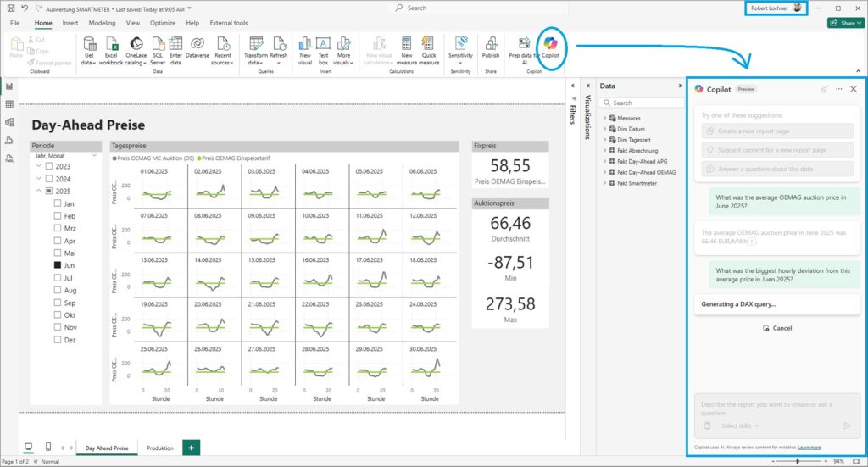868x467 pixels.
Task: Open More visuals gallery
Action: pyautogui.click(x=343, y=50)
